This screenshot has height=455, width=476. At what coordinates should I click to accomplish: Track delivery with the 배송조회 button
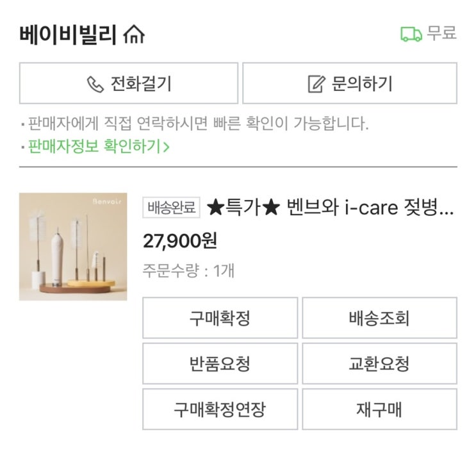click(x=379, y=318)
